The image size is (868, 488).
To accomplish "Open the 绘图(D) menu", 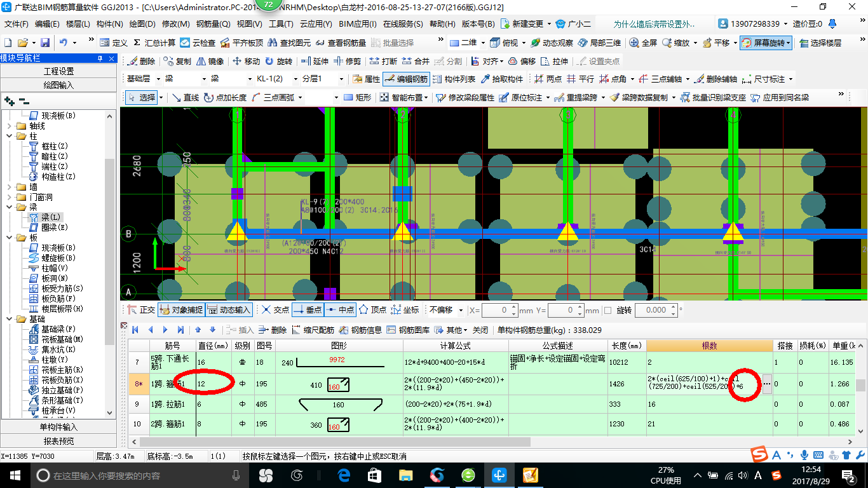I will pyautogui.click(x=142, y=24).
